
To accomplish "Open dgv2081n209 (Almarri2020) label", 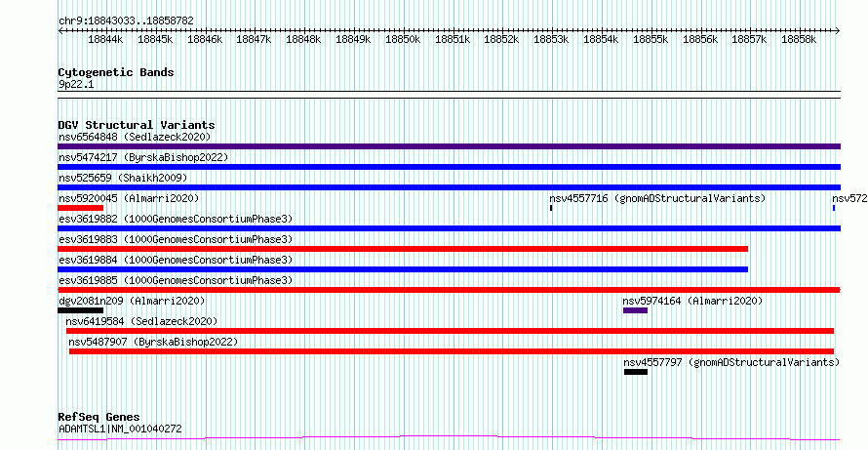I will tap(132, 301).
